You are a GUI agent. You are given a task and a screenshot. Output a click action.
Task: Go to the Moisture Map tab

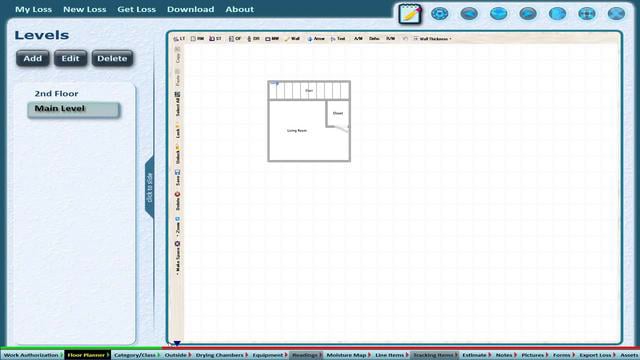(x=348, y=355)
